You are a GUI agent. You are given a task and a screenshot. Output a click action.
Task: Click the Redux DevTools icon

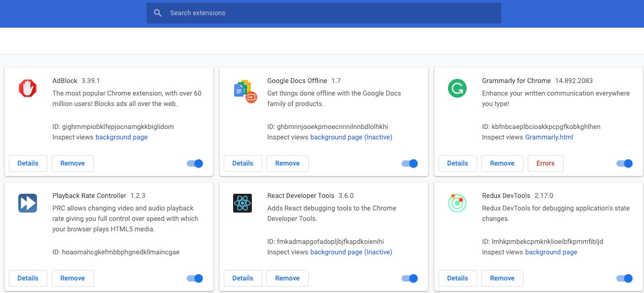(x=457, y=203)
